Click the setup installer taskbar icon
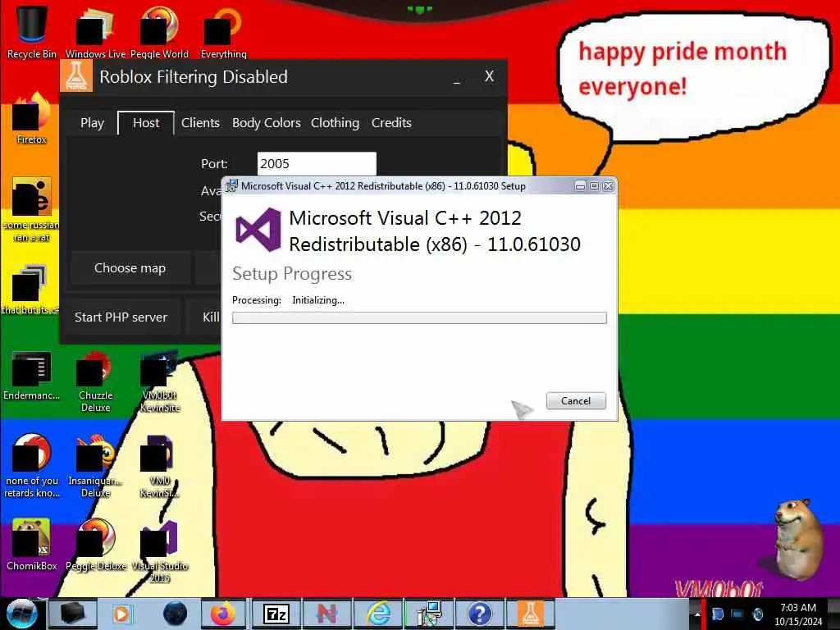The height and width of the screenshot is (630, 840). point(428,614)
